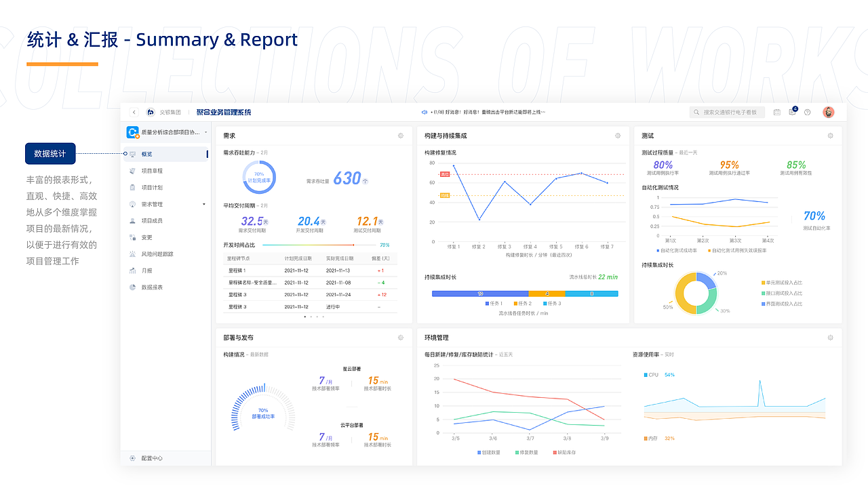Open settings gear of 测试 card

pos(830,136)
